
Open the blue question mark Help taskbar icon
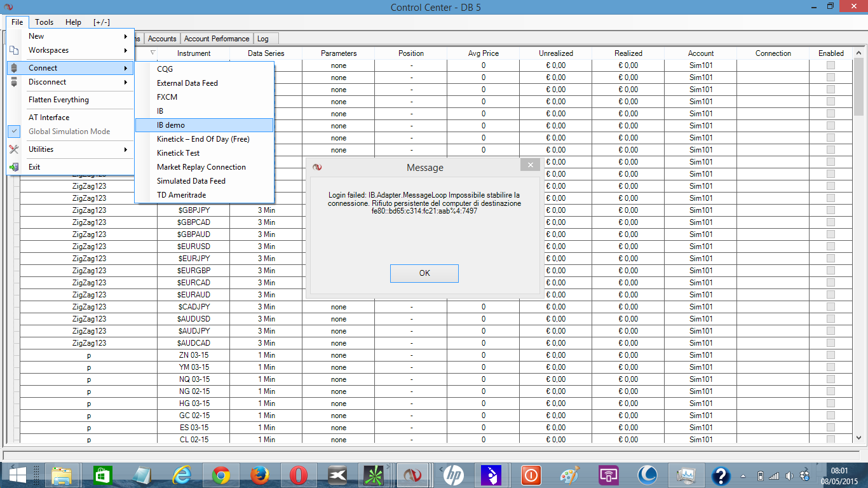721,475
